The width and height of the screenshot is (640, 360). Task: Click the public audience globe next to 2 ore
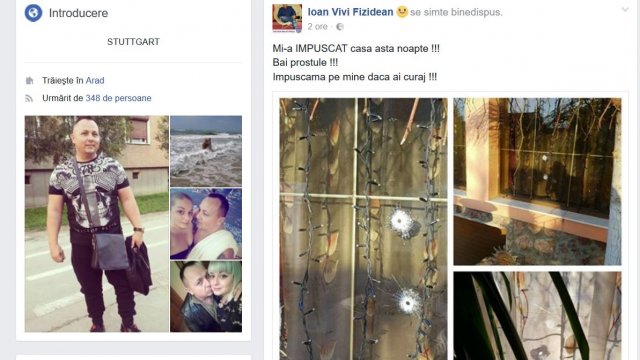340,27
